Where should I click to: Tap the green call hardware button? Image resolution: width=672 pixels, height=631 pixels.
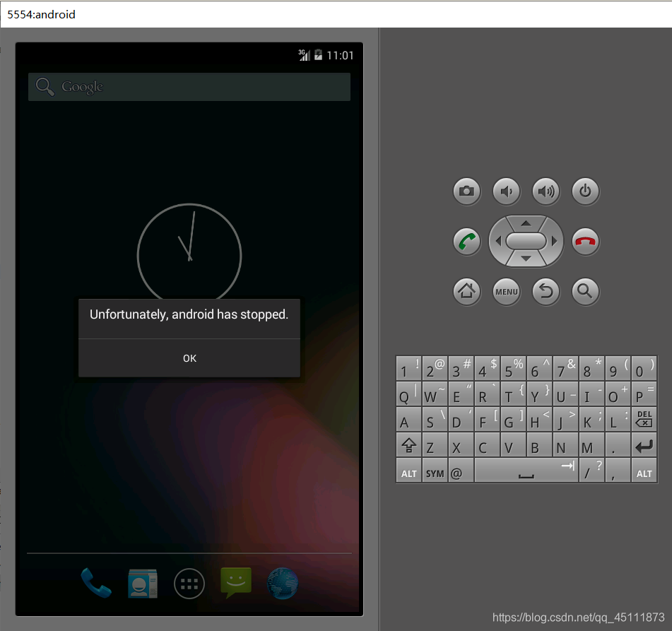click(466, 242)
